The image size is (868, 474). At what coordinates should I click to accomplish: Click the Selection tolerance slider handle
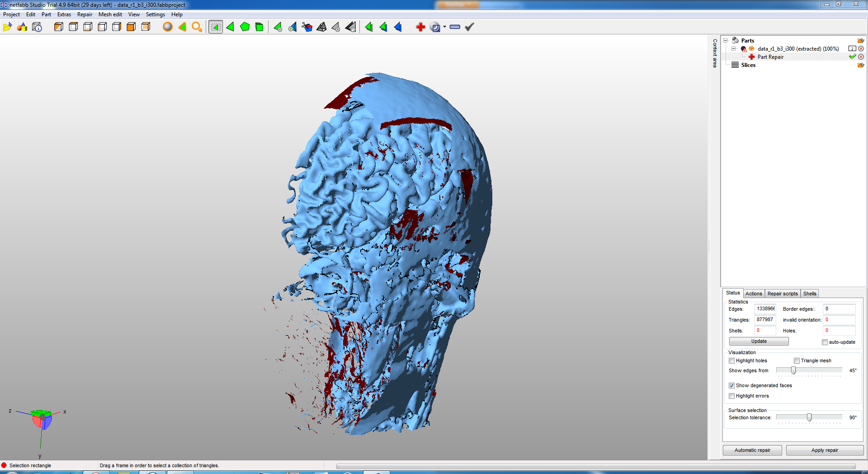(809, 417)
